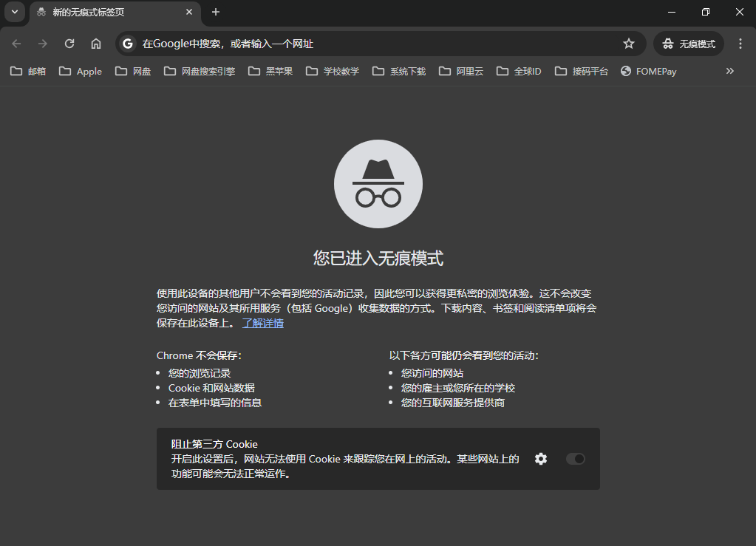Open the 阿里云 bookmark folder
The height and width of the screenshot is (546, 756).
click(461, 72)
